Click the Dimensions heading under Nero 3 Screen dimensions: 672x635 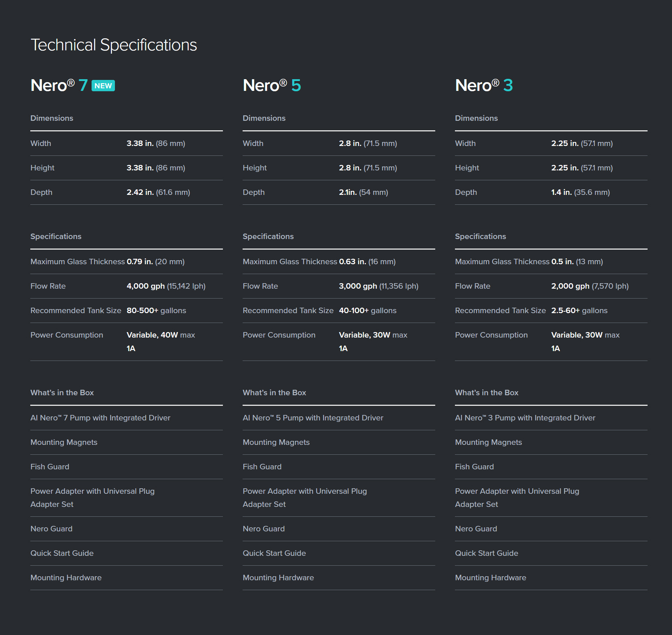476,118
